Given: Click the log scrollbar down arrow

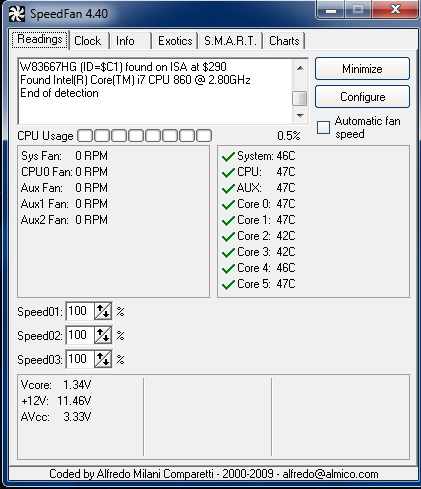Looking at the screenshot, I should click(x=300, y=116).
